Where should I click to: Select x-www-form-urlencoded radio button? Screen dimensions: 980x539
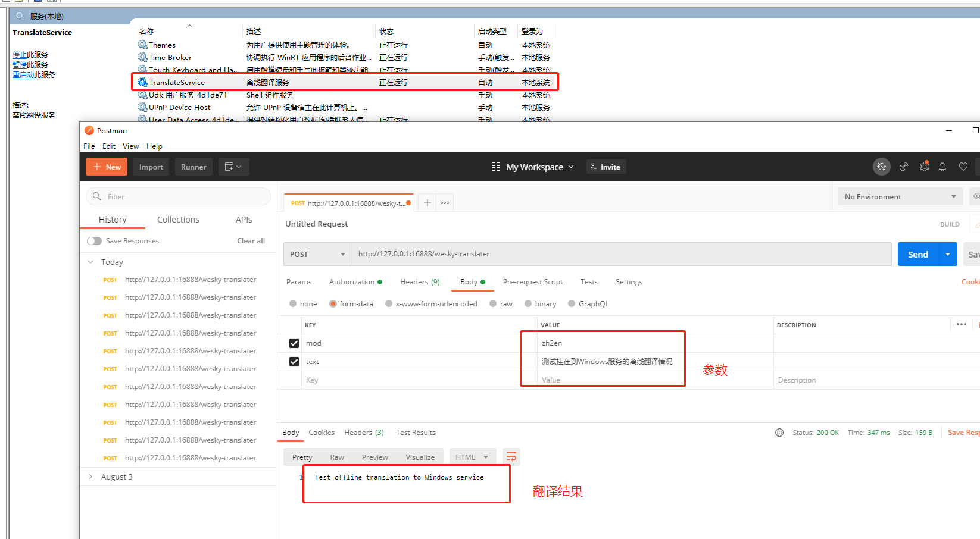pyautogui.click(x=389, y=303)
